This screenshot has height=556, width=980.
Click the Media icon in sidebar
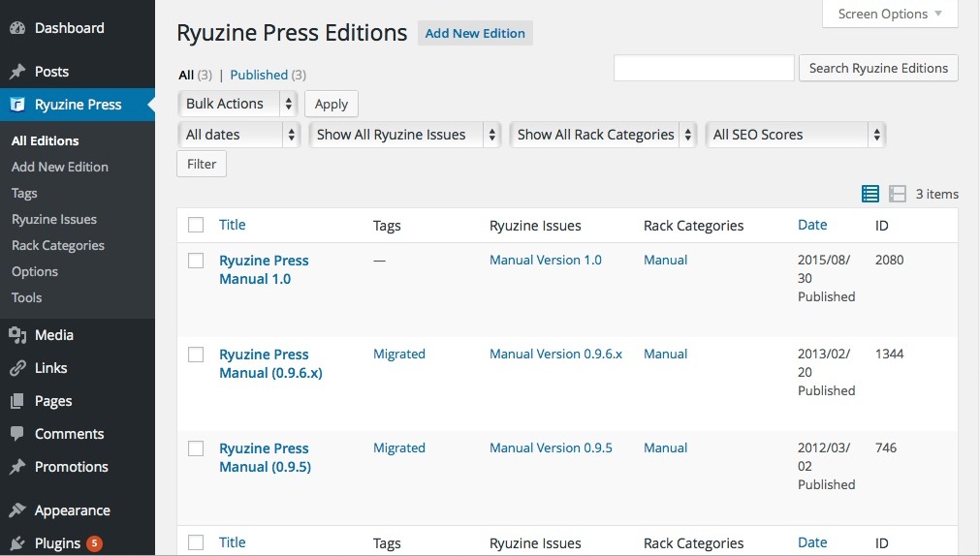click(x=17, y=335)
